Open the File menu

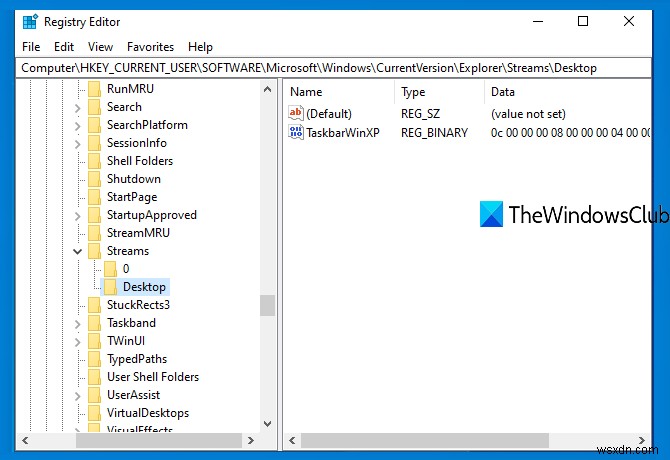tap(31, 47)
